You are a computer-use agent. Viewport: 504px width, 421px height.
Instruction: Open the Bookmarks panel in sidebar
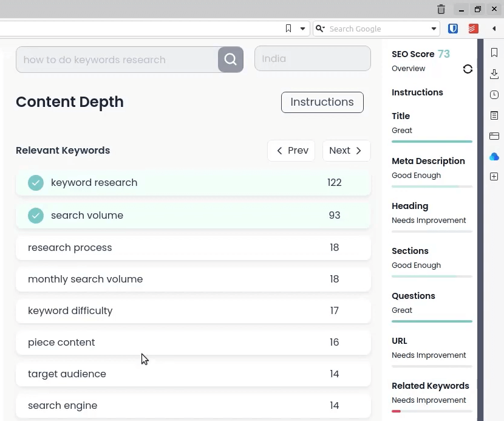pyautogui.click(x=494, y=53)
